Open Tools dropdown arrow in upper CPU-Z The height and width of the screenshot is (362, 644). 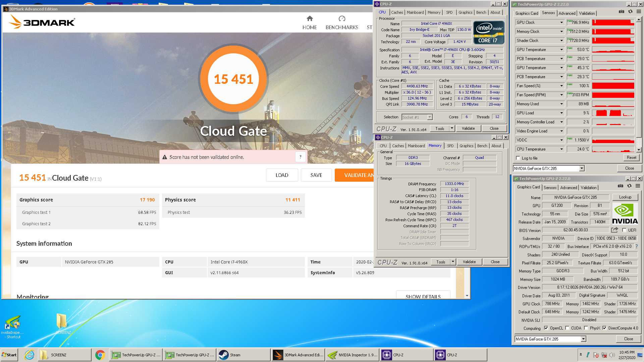pos(452,128)
